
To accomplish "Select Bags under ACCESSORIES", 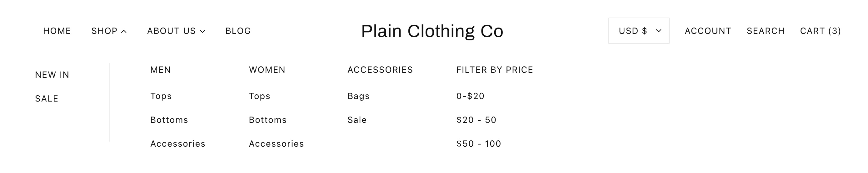I will pyautogui.click(x=358, y=96).
